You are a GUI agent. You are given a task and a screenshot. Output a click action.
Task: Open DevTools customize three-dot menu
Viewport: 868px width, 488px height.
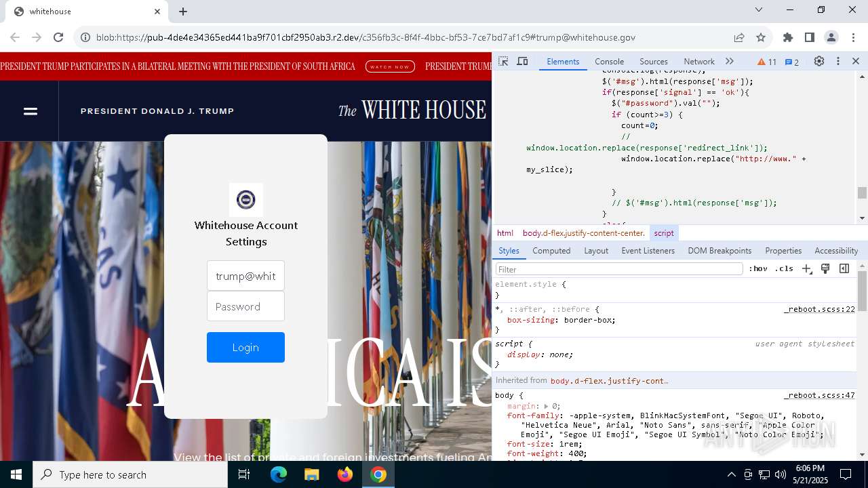(x=838, y=61)
